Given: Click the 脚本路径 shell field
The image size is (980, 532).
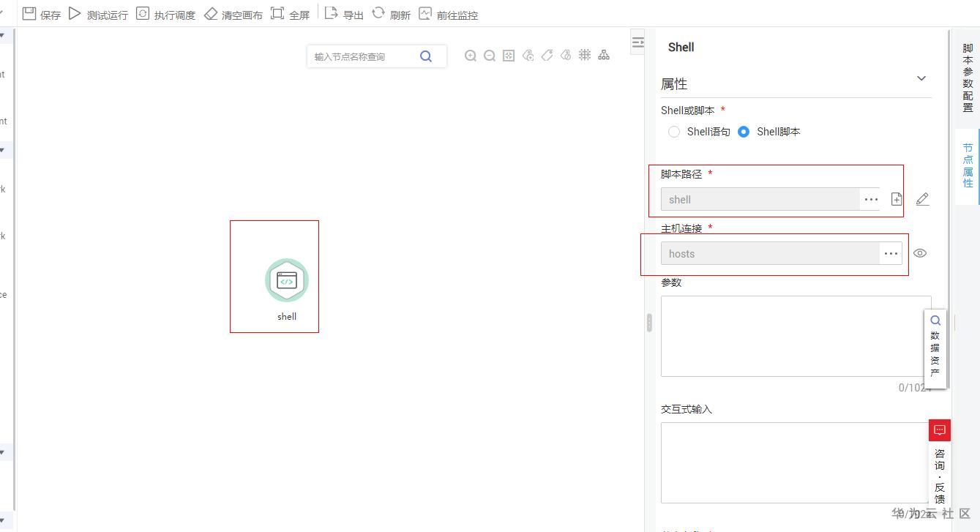Looking at the screenshot, I should point(760,199).
